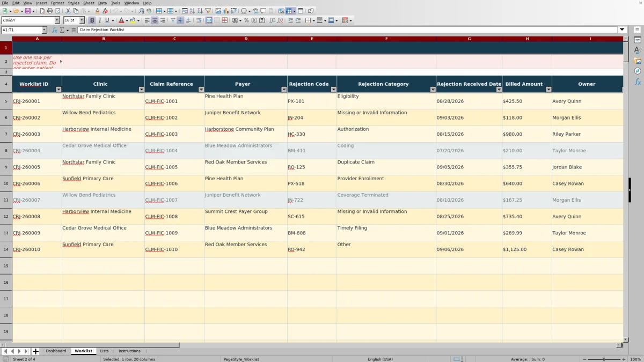Open the font name Calibri dropdown

tap(57, 20)
